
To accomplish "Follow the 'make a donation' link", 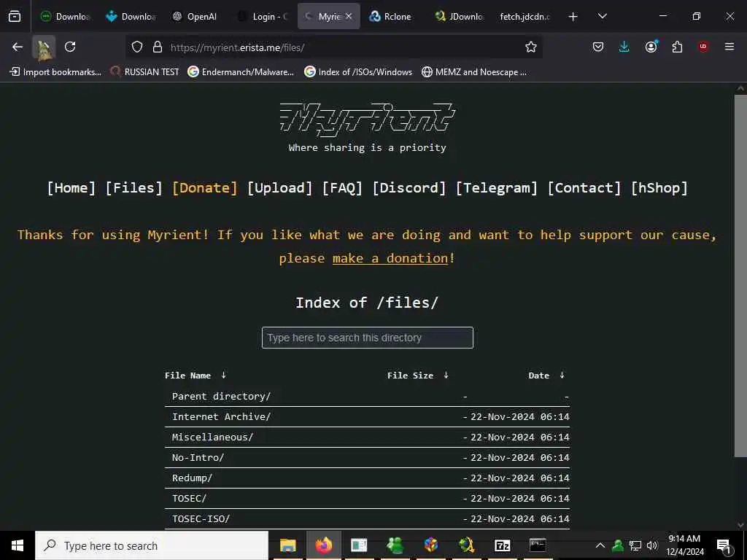I will pos(390,258).
